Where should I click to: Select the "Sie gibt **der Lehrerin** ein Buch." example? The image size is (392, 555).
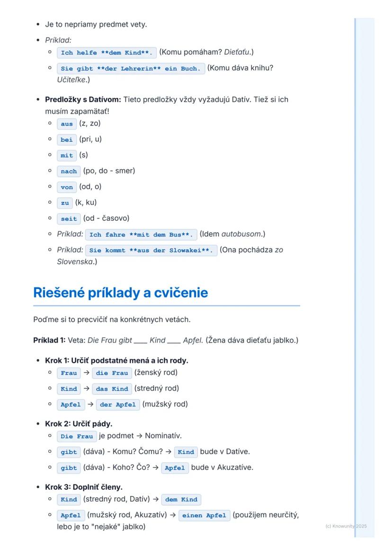click(x=131, y=68)
